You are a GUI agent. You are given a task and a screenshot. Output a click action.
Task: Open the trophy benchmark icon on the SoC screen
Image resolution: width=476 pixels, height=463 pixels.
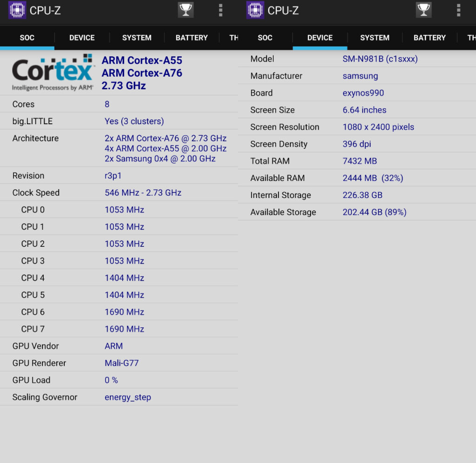click(x=185, y=10)
